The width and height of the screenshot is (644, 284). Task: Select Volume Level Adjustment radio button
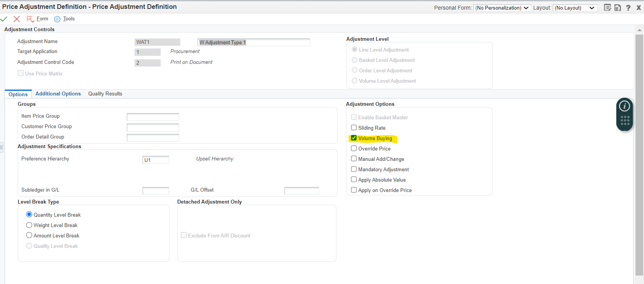tap(354, 80)
